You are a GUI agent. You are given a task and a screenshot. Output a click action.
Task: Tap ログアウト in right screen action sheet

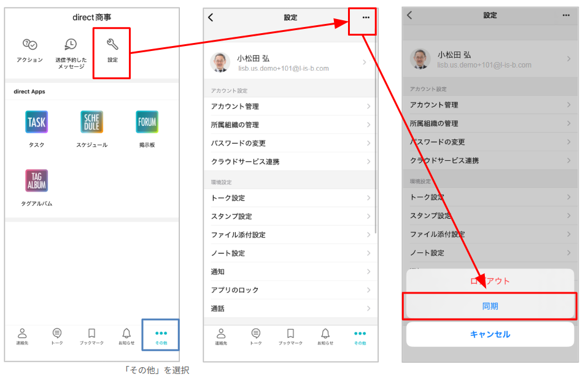(x=490, y=281)
